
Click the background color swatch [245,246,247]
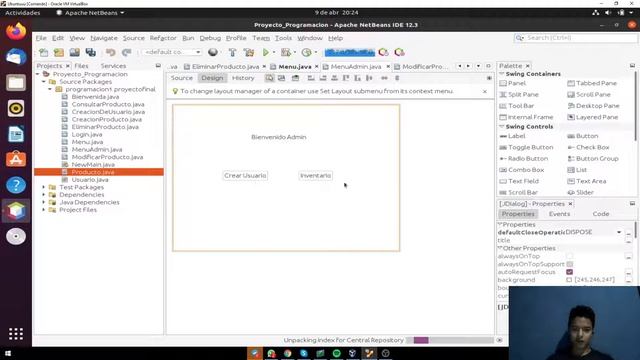point(569,280)
